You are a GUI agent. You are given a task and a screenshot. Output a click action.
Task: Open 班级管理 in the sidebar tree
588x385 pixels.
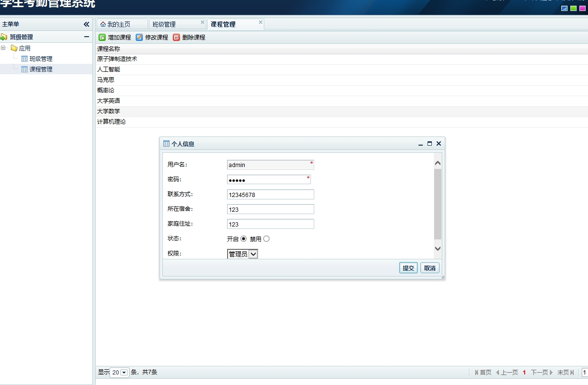pos(41,59)
